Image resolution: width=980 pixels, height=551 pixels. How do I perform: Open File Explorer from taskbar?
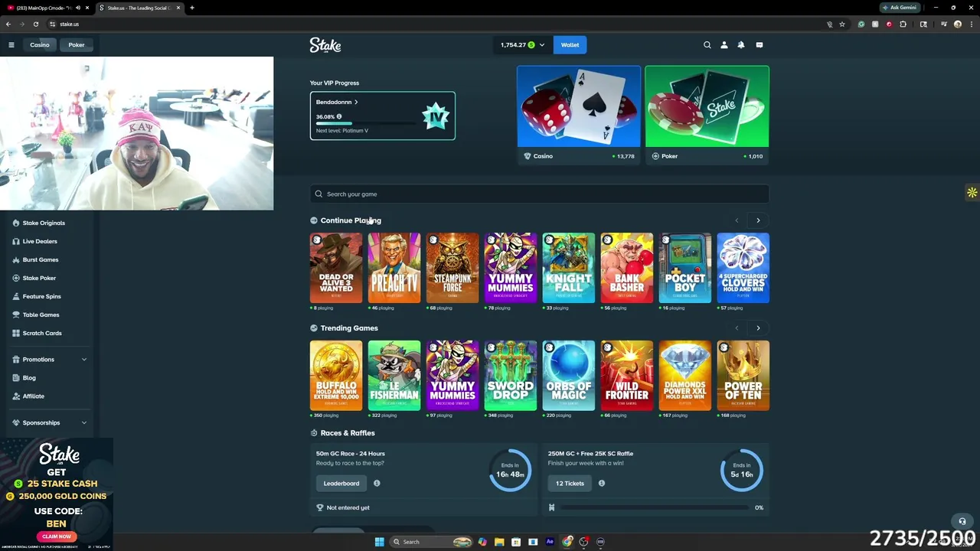point(499,542)
